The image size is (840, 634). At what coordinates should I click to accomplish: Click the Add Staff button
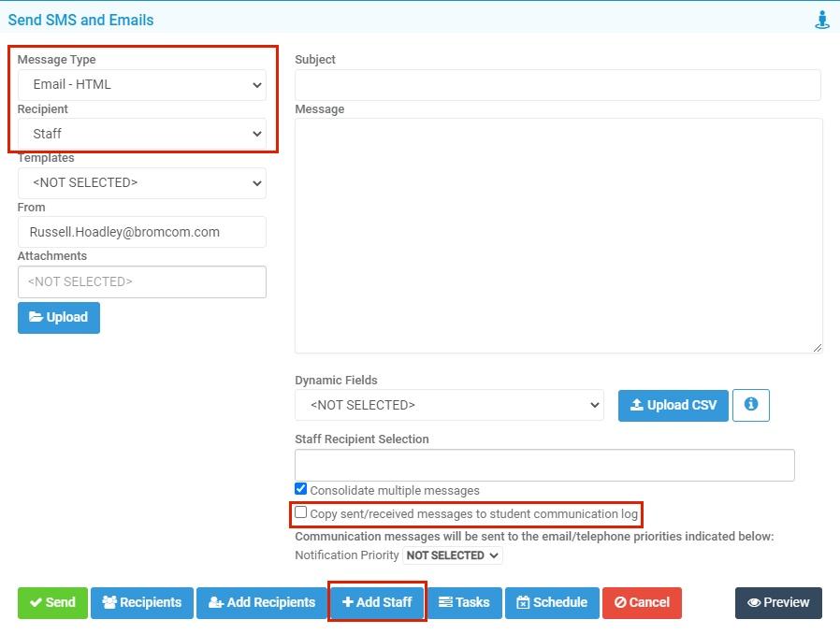377,602
